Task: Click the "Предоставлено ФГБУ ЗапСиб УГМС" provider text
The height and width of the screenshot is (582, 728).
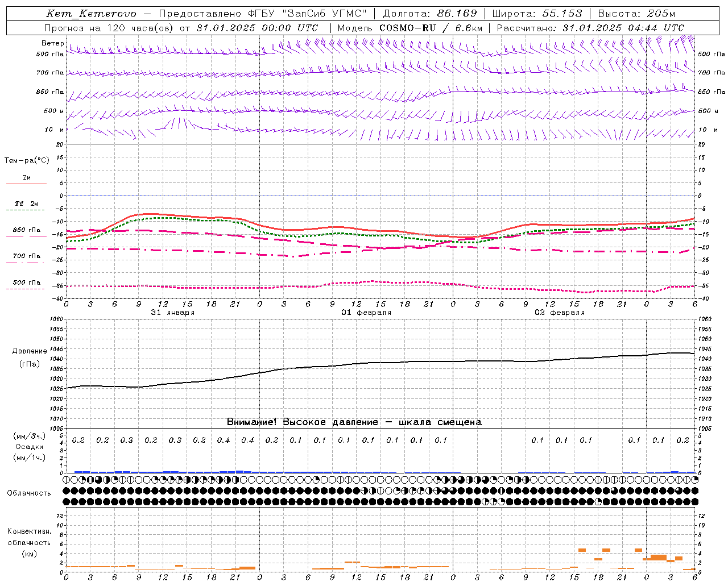Action: pos(263,14)
